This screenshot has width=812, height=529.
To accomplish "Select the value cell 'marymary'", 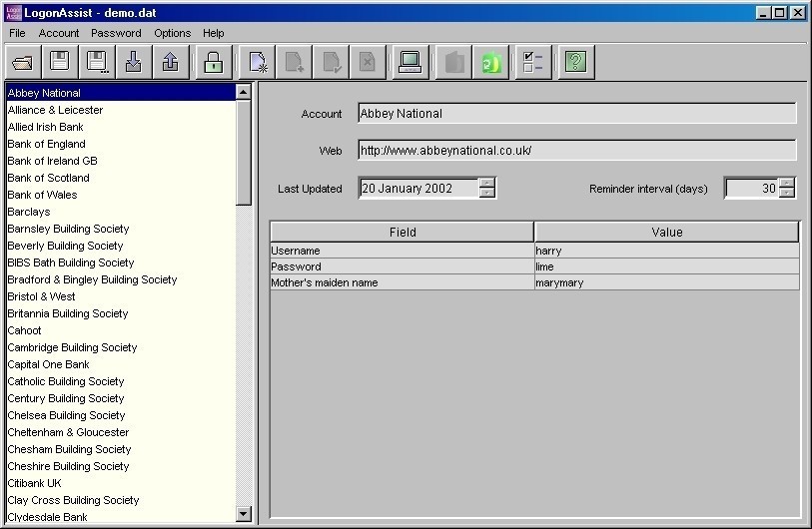I will (x=667, y=282).
